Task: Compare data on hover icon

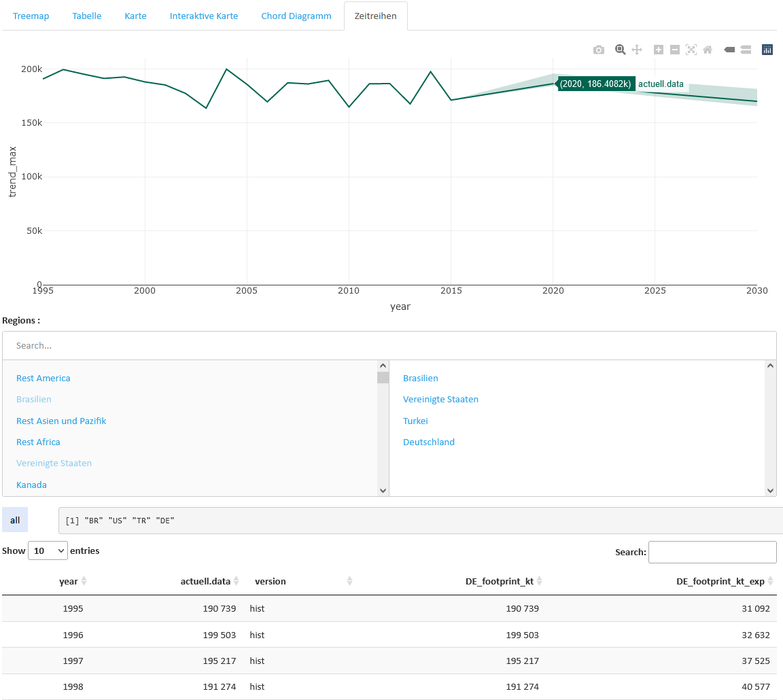Action: [x=746, y=50]
